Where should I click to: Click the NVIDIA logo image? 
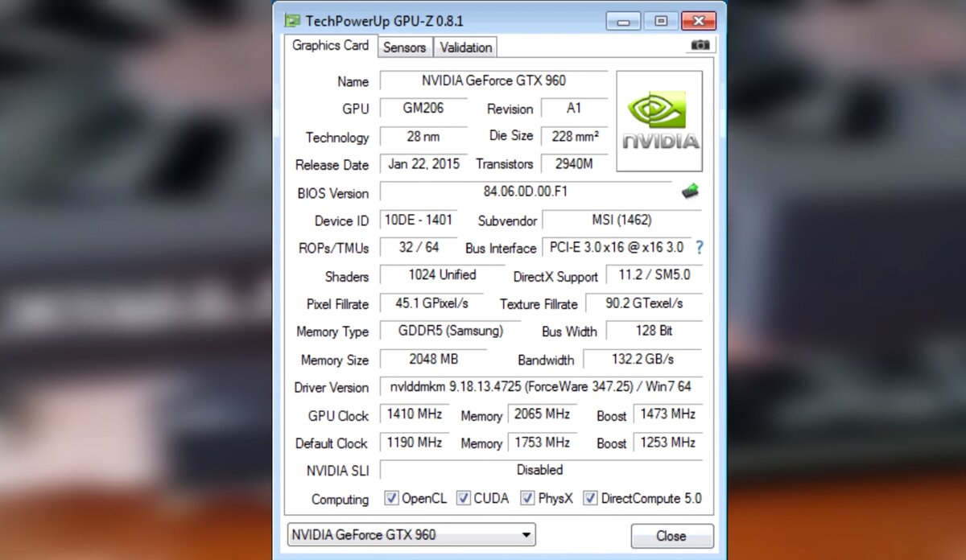(x=659, y=121)
